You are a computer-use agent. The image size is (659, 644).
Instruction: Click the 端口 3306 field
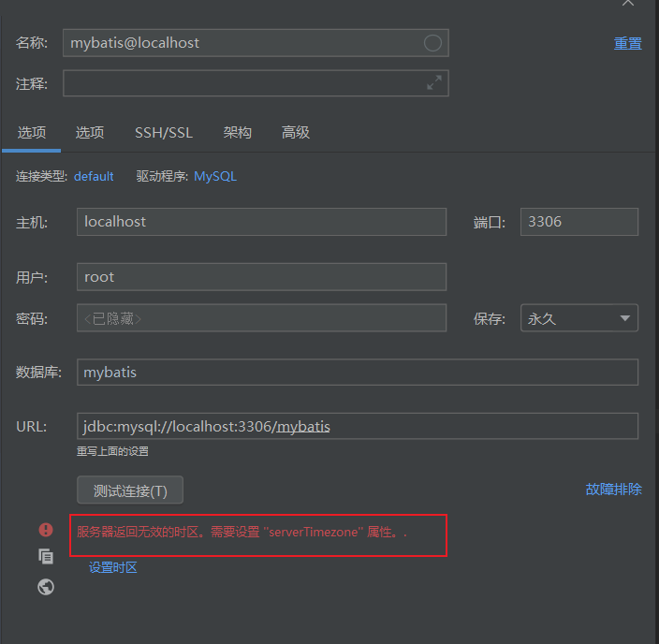point(579,222)
